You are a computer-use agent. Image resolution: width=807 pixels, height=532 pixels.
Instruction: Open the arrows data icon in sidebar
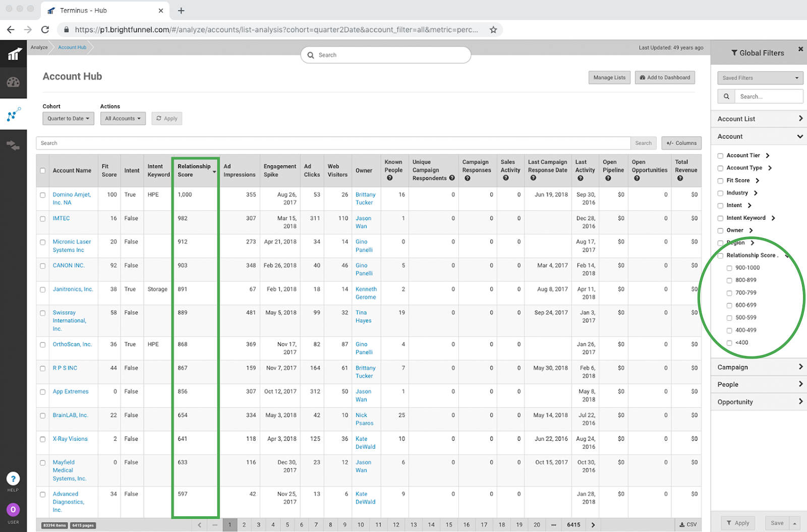[13, 146]
